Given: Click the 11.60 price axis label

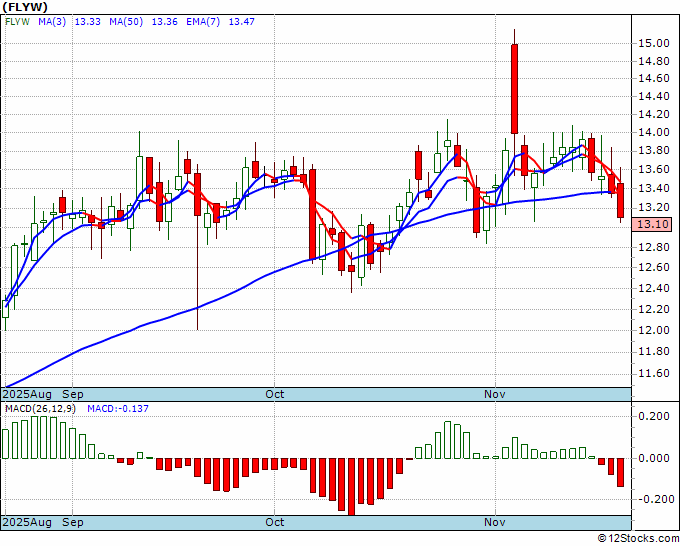Looking at the screenshot, I should coord(654,373).
